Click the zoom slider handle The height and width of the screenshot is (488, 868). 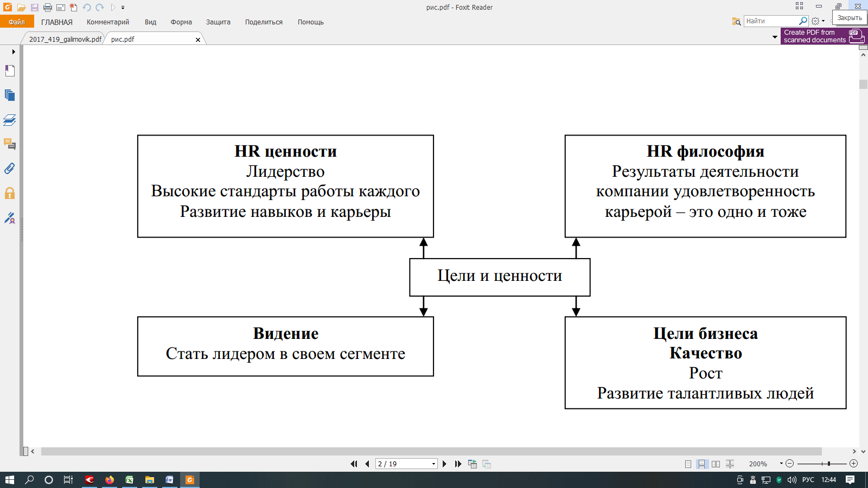click(829, 464)
